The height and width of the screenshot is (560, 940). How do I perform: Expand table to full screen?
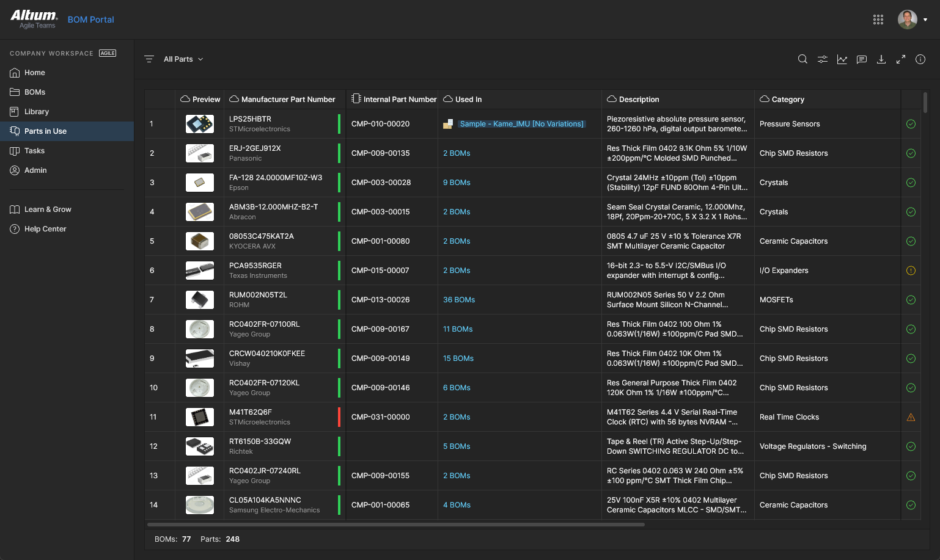click(901, 59)
